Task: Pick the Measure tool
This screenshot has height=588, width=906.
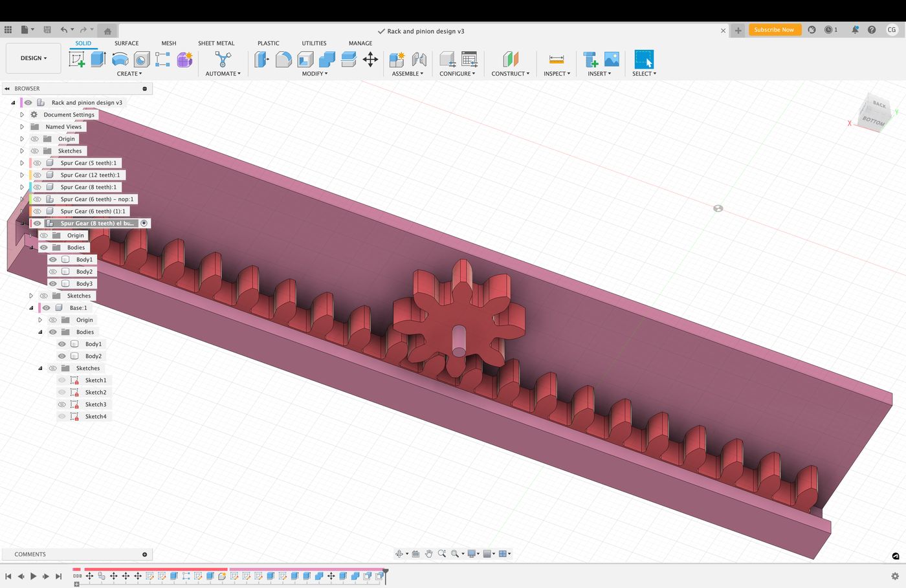Action: point(557,60)
